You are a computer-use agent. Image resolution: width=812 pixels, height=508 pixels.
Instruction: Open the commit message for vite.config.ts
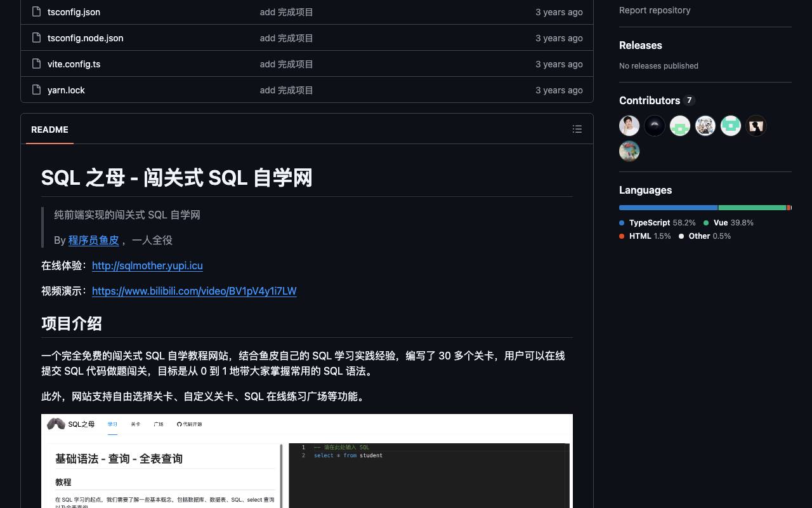[x=286, y=64]
